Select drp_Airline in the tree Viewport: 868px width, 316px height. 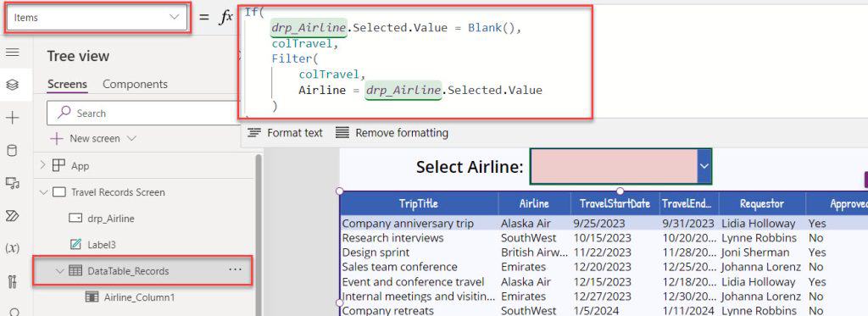(111, 219)
